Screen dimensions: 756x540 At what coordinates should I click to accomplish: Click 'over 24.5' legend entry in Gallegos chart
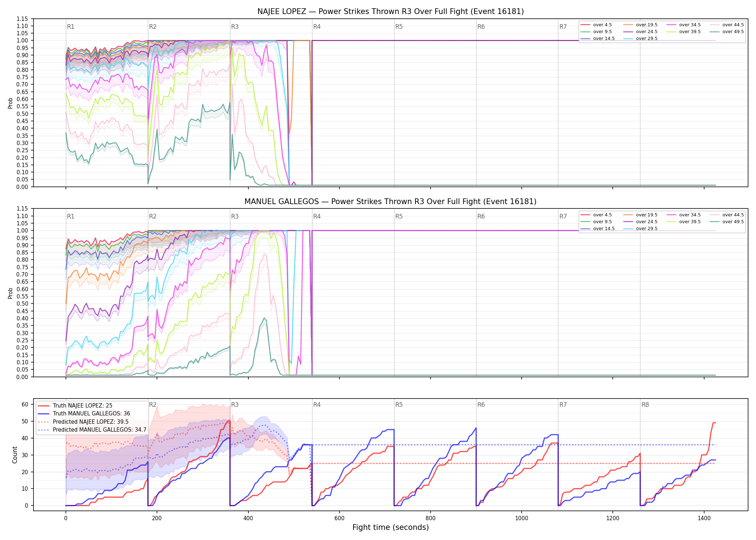point(640,222)
